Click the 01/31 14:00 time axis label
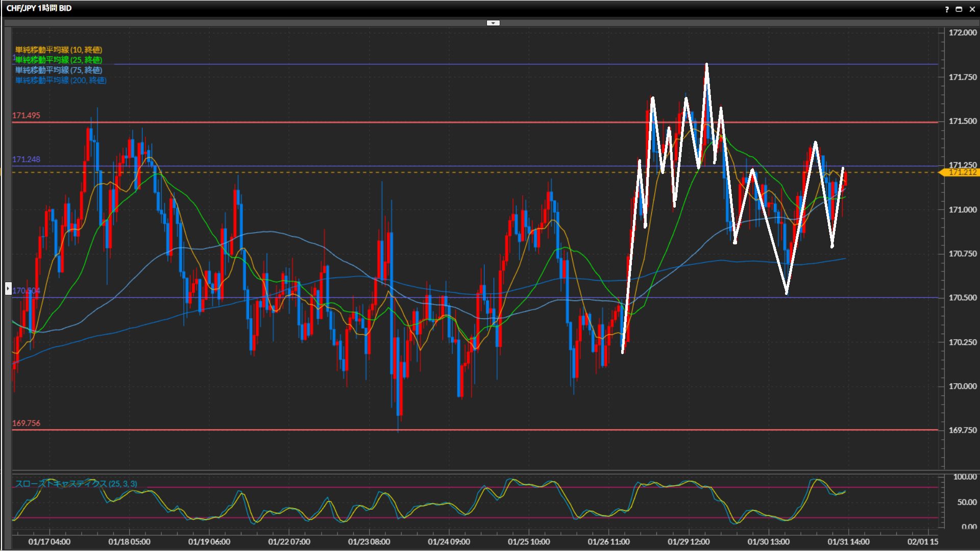Image resolution: width=980 pixels, height=551 pixels. pyautogui.click(x=848, y=542)
